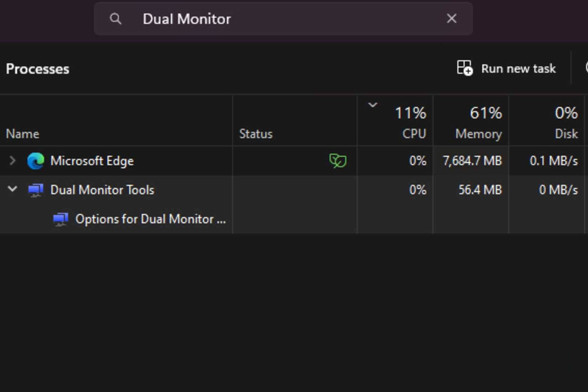This screenshot has height=392, width=588.
Task: Click the search magnifier icon
Action: 115,19
